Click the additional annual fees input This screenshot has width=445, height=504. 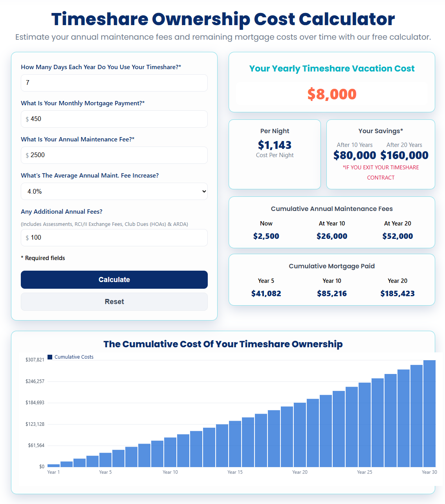point(118,238)
